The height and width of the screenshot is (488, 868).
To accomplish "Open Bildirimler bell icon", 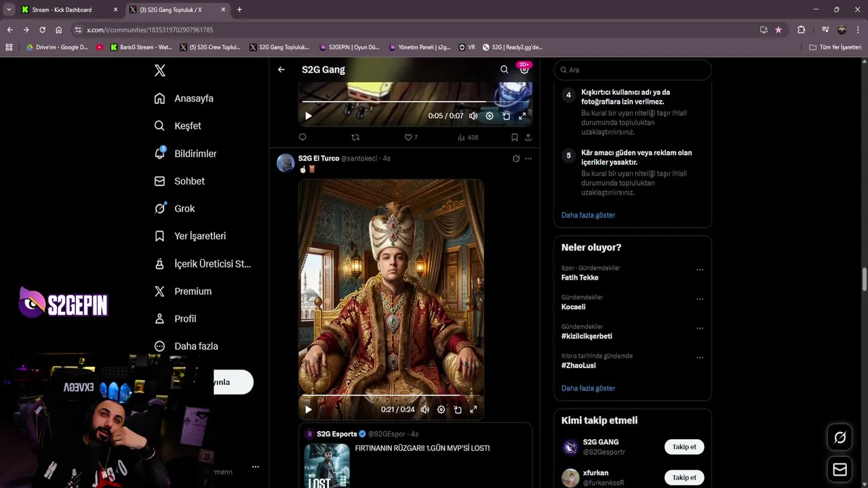I will [x=159, y=153].
